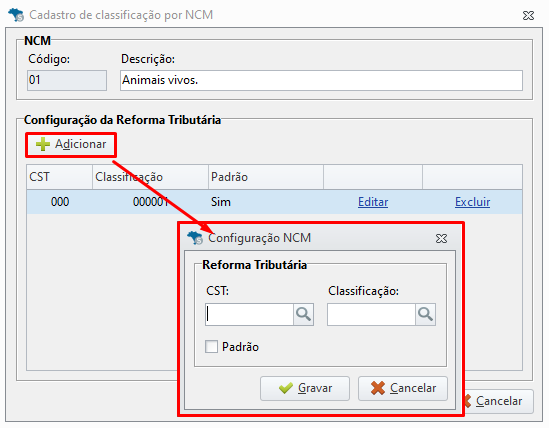Viewport: 549px width, 428px height.
Task: Click the Cadastro window Brazil map icon
Action: click(16, 15)
